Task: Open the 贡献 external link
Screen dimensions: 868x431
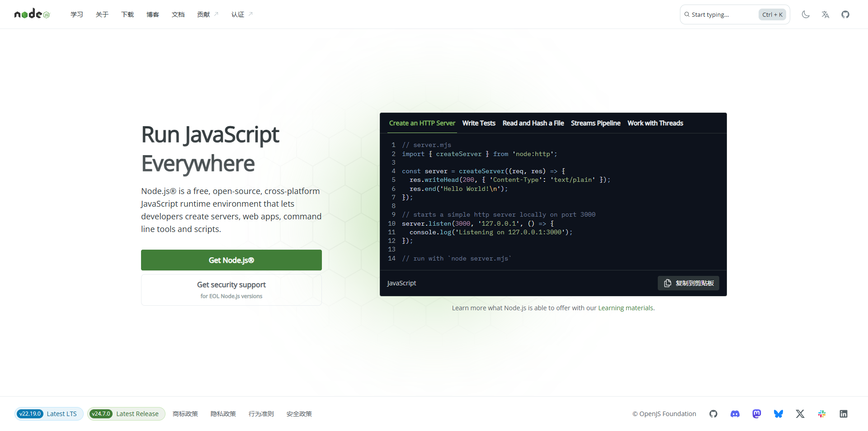Action: [208, 14]
